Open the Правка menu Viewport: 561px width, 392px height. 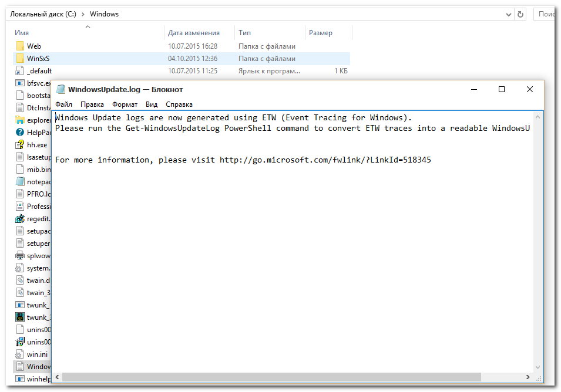92,104
